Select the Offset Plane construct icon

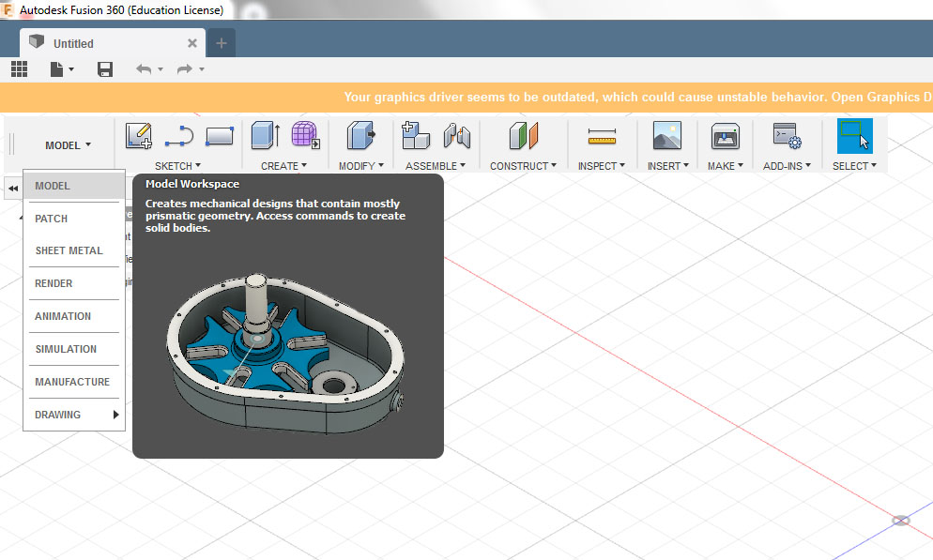pyautogui.click(x=524, y=135)
